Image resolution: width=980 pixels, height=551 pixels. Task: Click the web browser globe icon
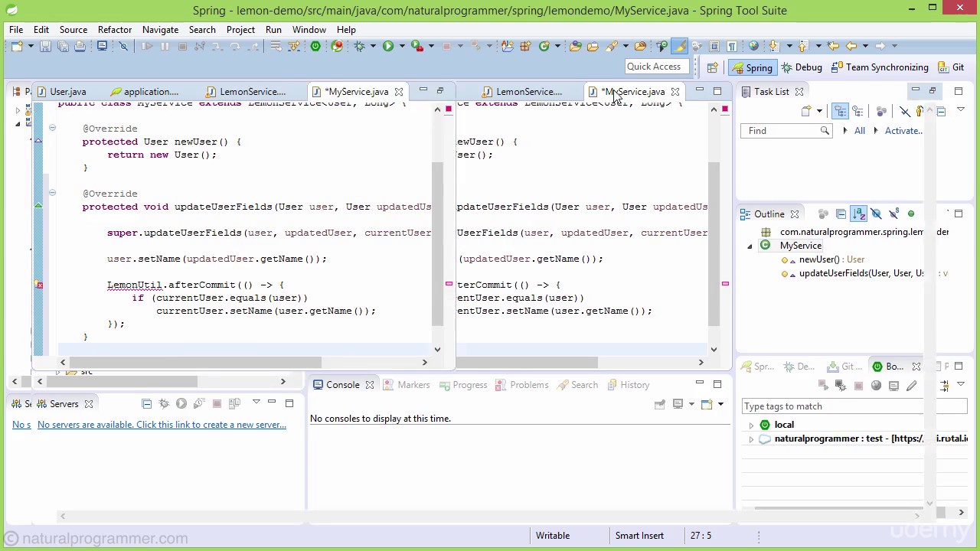(753, 47)
